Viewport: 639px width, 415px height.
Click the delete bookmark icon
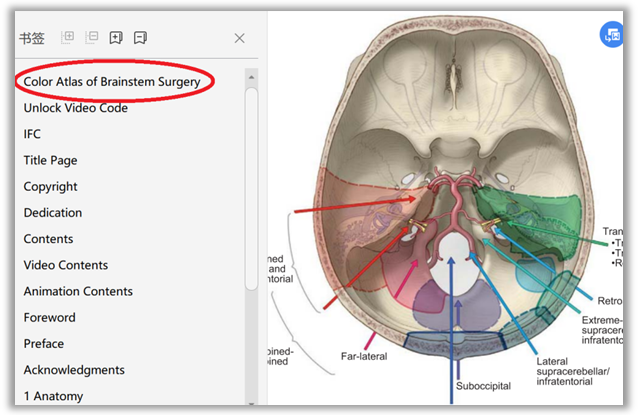(140, 38)
